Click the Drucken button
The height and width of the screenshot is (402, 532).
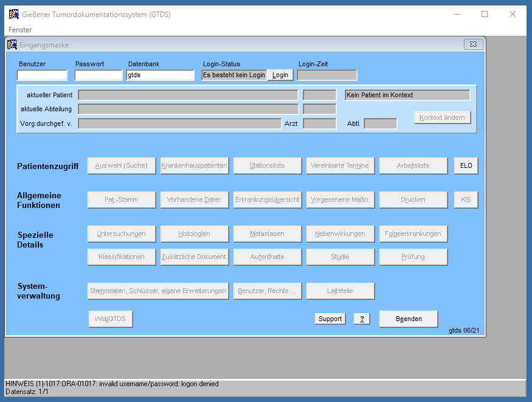click(413, 200)
